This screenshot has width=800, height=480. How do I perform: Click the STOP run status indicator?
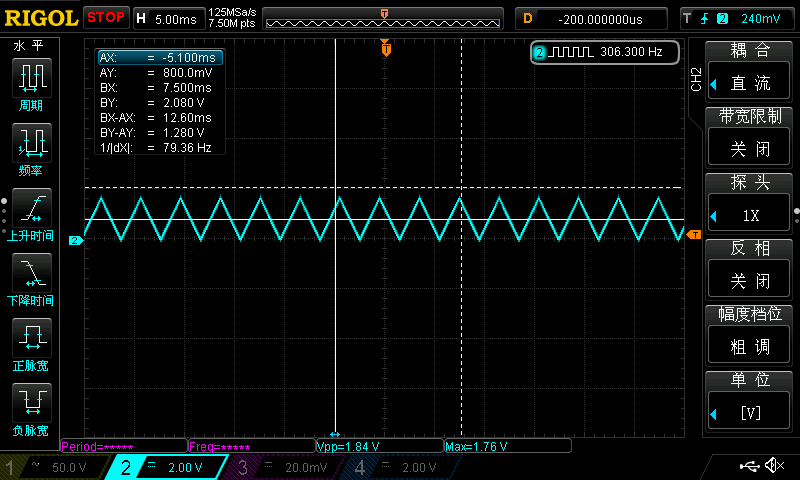coord(106,17)
